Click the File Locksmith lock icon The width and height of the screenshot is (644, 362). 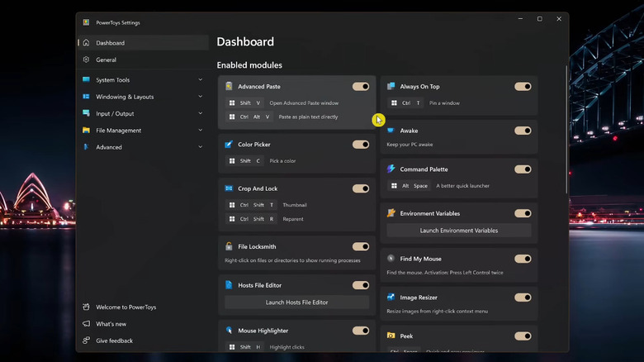[229, 246]
